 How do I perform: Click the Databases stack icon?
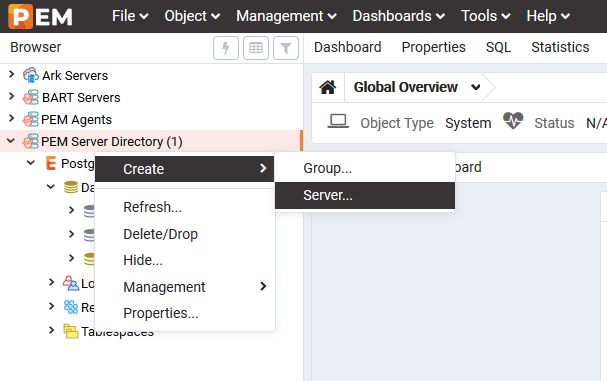70,187
